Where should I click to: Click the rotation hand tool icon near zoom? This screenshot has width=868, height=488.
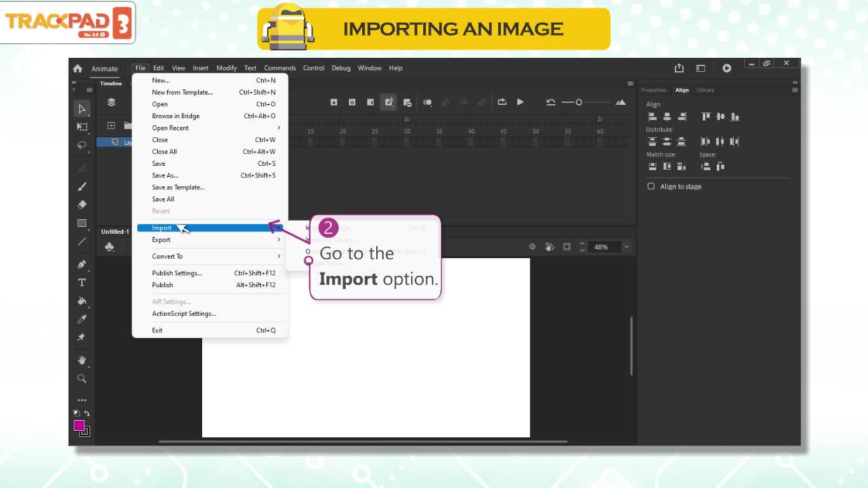coord(550,247)
